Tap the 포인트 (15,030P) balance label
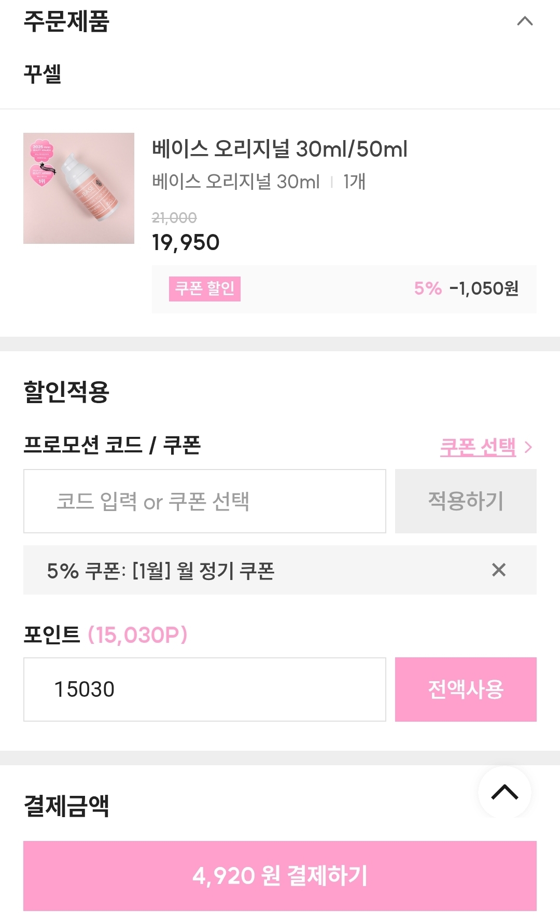Image resolution: width=560 pixels, height=924 pixels. pyautogui.click(x=106, y=635)
